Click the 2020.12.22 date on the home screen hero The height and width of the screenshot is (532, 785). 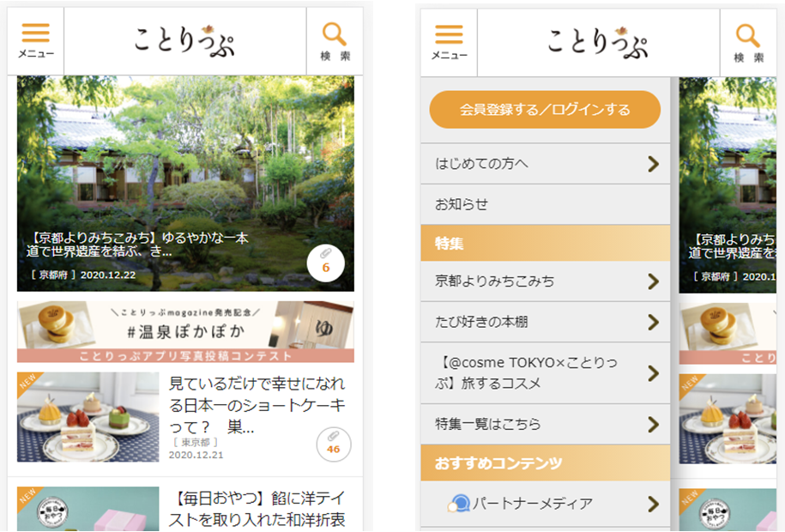(x=108, y=275)
